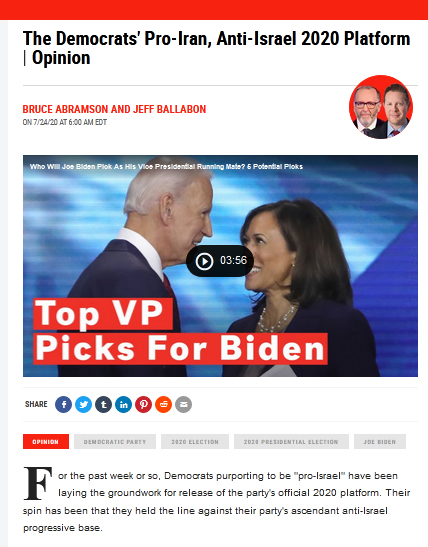Select the 2020 Presidential Election tag
Viewport: 428px width, 547px height.
click(291, 442)
